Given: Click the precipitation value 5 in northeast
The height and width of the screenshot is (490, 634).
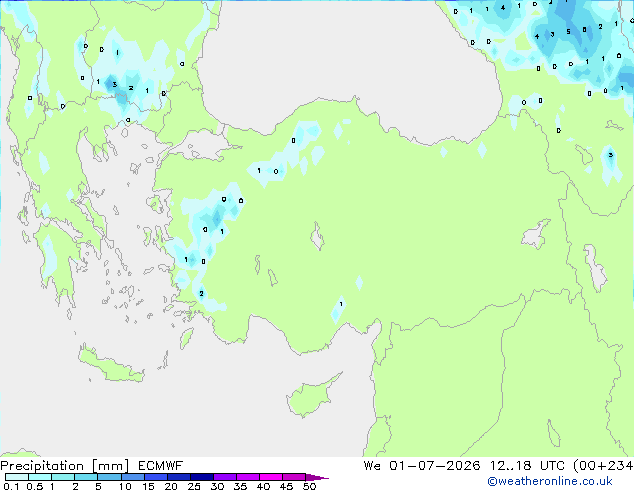Looking at the screenshot, I should (568, 32).
